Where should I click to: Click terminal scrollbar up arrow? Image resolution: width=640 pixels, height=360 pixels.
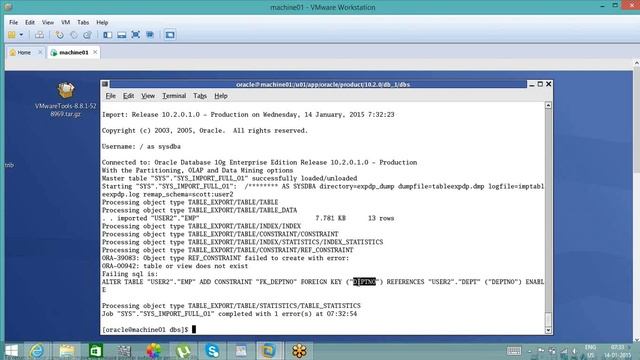(x=548, y=105)
